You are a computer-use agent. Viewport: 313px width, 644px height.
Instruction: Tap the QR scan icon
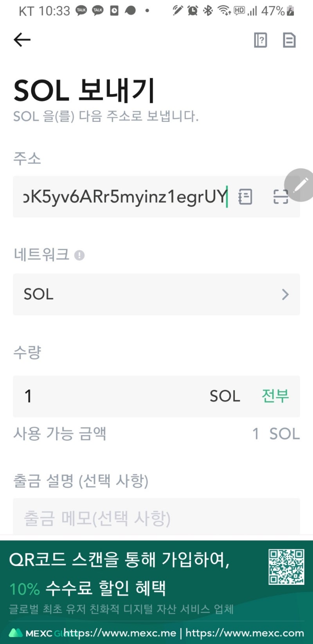click(280, 197)
